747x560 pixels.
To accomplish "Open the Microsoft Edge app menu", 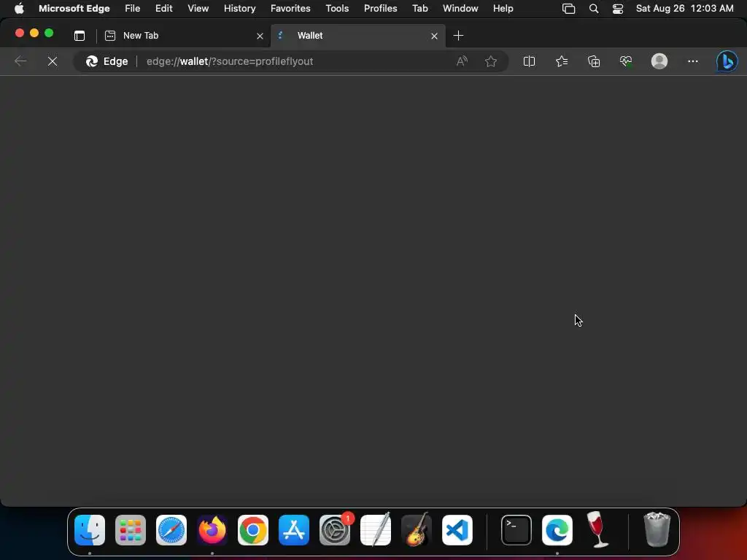I will point(74,9).
